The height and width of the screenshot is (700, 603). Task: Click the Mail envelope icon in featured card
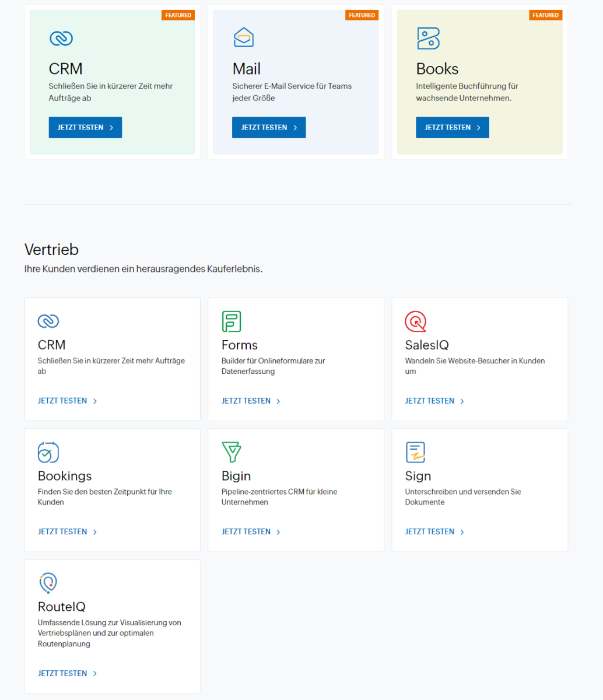click(x=243, y=38)
